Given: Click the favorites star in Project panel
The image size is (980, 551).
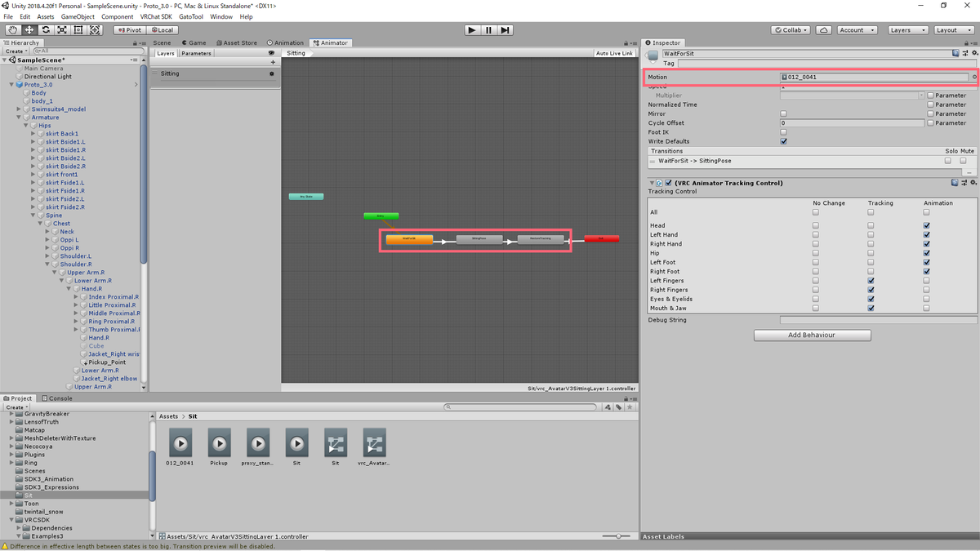Looking at the screenshot, I should [x=629, y=407].
